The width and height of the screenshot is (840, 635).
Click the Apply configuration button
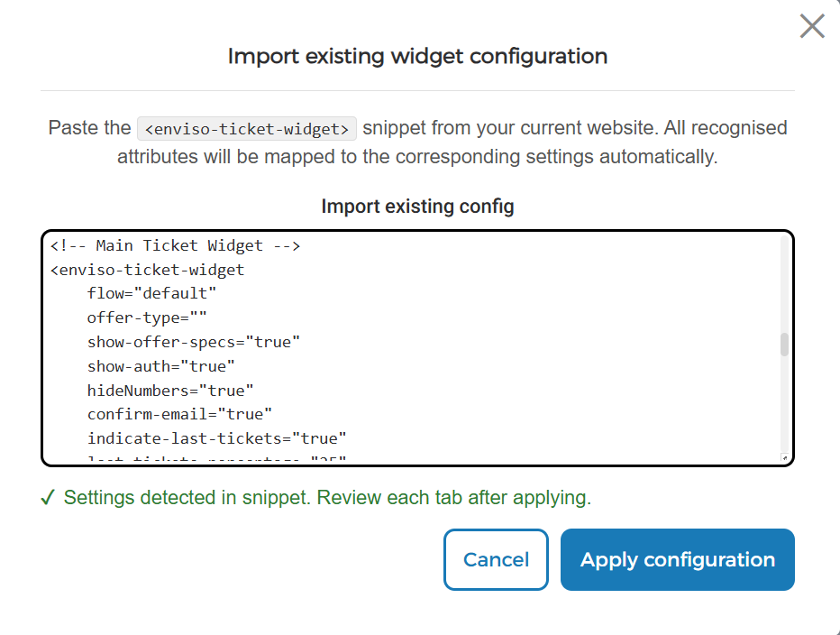coord(677,559)
